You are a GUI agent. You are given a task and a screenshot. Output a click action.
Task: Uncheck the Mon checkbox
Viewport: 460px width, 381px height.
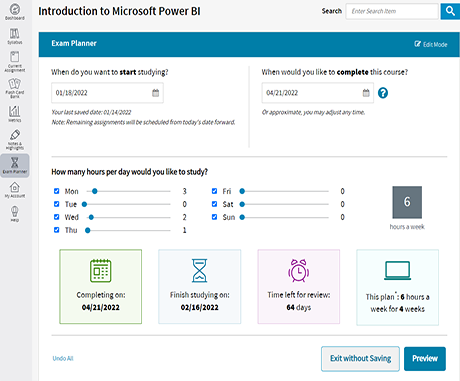57,191
